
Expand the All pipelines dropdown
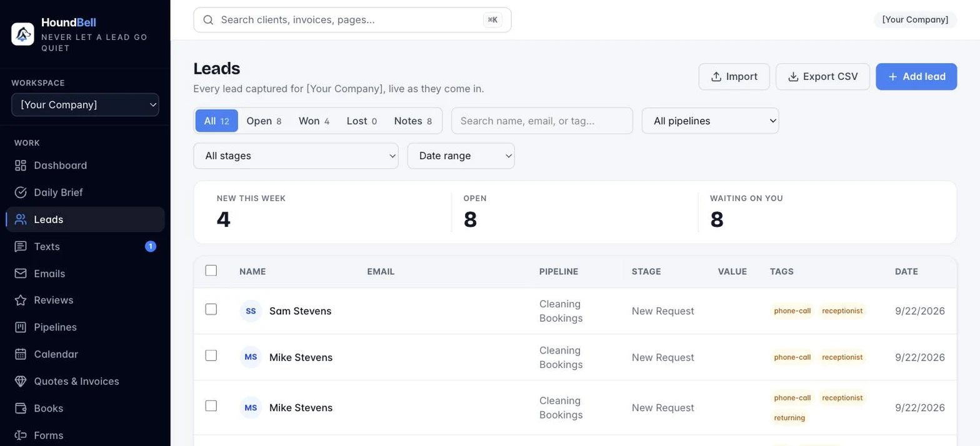tap(710, 121)
